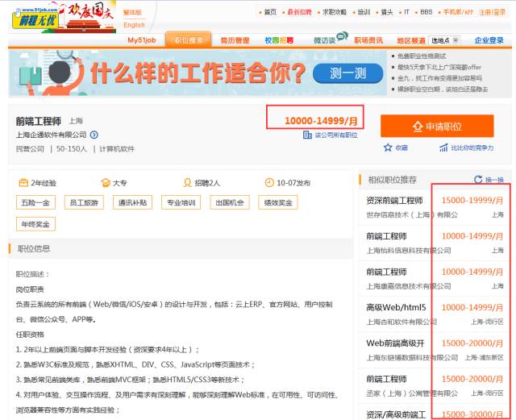Click the 五险一金 benefit tag
516x420 pixels.
click(35, 202)
